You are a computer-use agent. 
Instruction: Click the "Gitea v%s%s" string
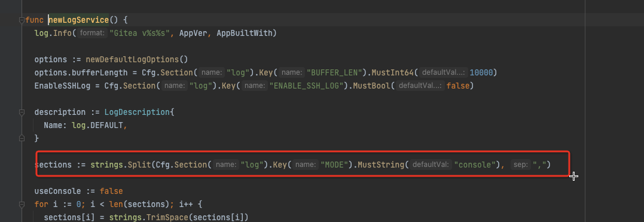click(x=140, y=33)
